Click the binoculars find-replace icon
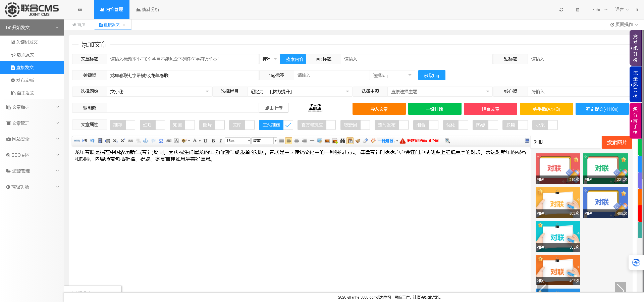This screenshot has width=644, height=302. 342,141
